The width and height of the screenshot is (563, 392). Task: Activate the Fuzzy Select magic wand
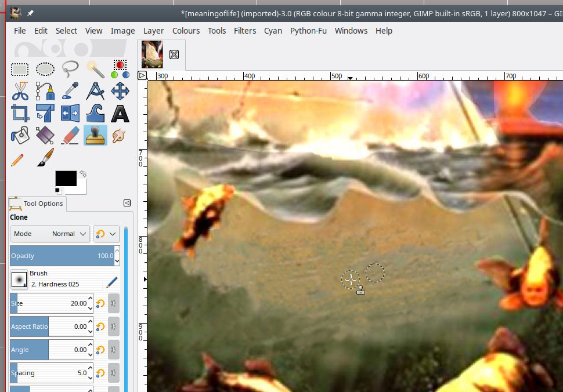click(95, 69)
